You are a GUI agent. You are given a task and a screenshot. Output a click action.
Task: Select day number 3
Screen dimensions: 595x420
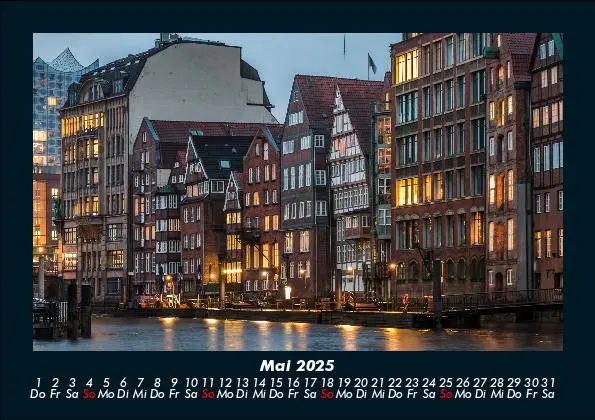point(72,382)
